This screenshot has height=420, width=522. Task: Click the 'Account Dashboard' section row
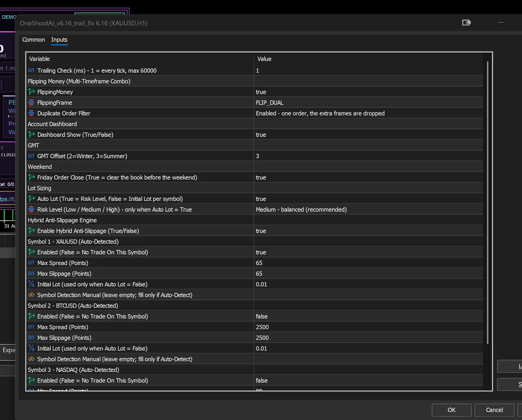(x=255, y=124)
